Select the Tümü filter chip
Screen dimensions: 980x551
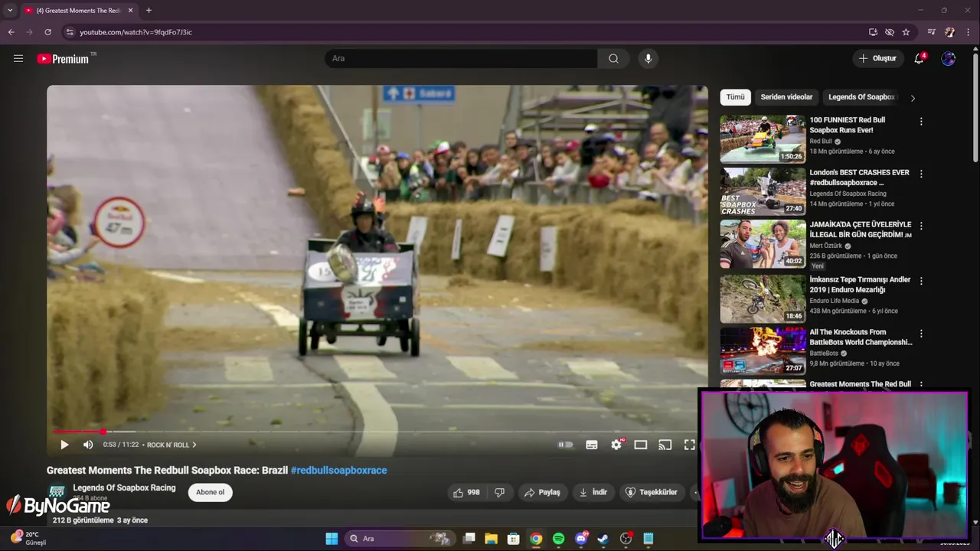pos(735,97)
